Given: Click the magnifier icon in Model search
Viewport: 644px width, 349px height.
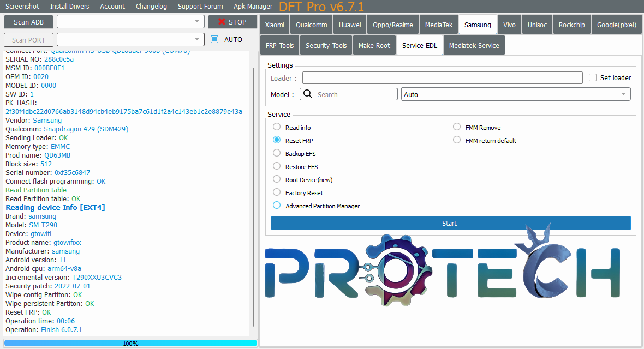Looking at the screenshot, I should tap(308, 94).
